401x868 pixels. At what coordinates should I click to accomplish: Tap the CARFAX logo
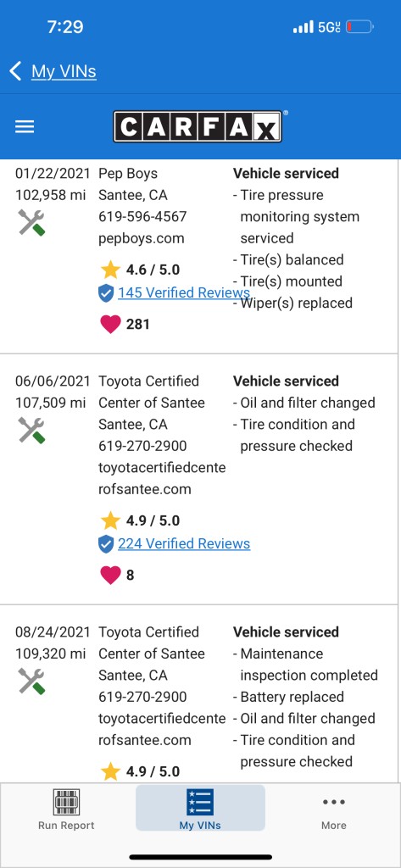click(198, 127)
